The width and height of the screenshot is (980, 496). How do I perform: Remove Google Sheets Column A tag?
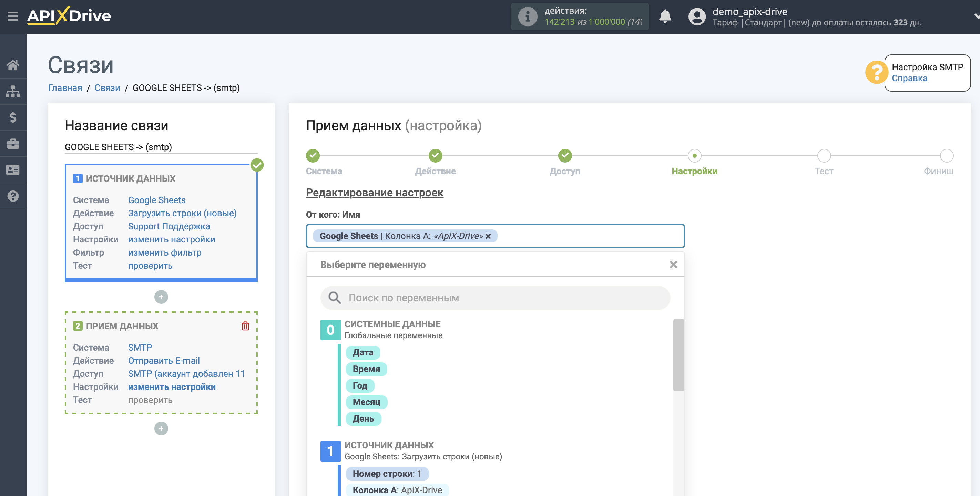pos(488,236)
